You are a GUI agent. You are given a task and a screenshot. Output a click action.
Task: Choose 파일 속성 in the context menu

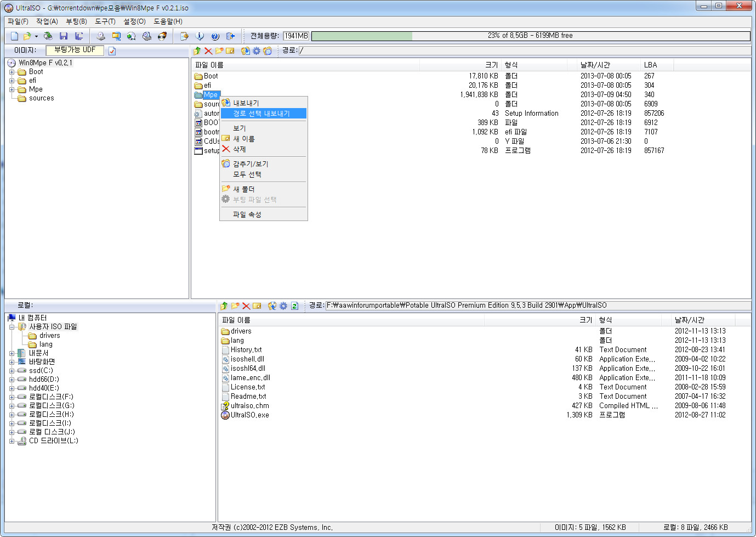263,214
